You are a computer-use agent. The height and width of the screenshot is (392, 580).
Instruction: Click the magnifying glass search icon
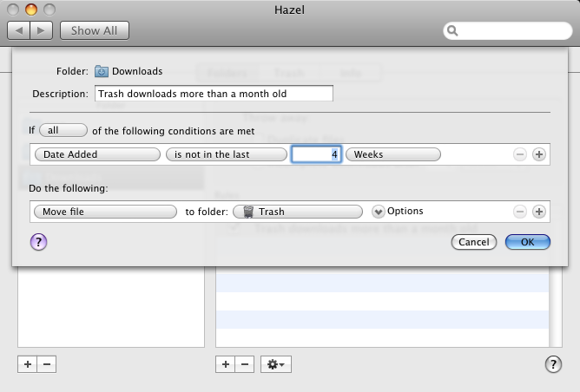point(452,30)
